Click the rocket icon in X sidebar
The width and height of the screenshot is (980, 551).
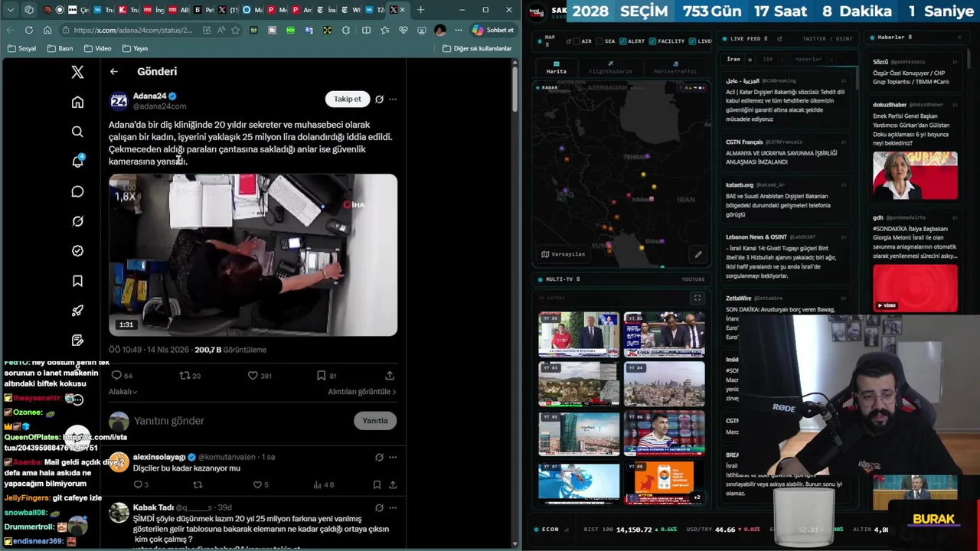pos(77,311)
